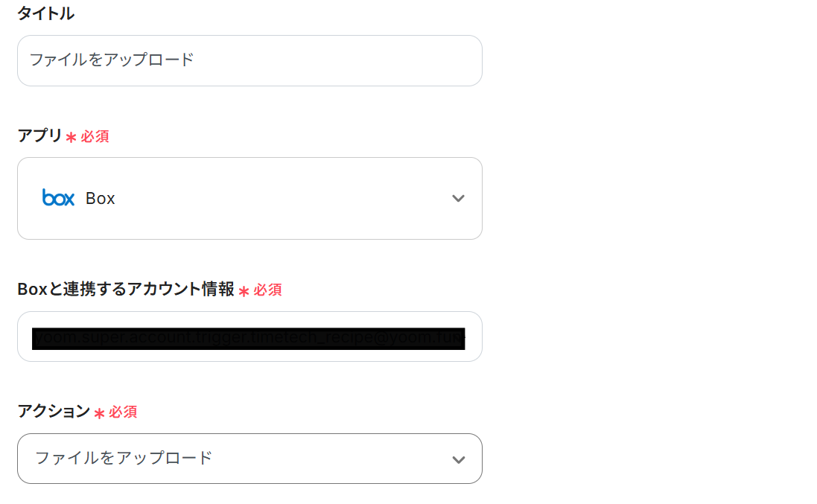
Task: Click the red asterisk beside アクション
Action: pos(99,413)
